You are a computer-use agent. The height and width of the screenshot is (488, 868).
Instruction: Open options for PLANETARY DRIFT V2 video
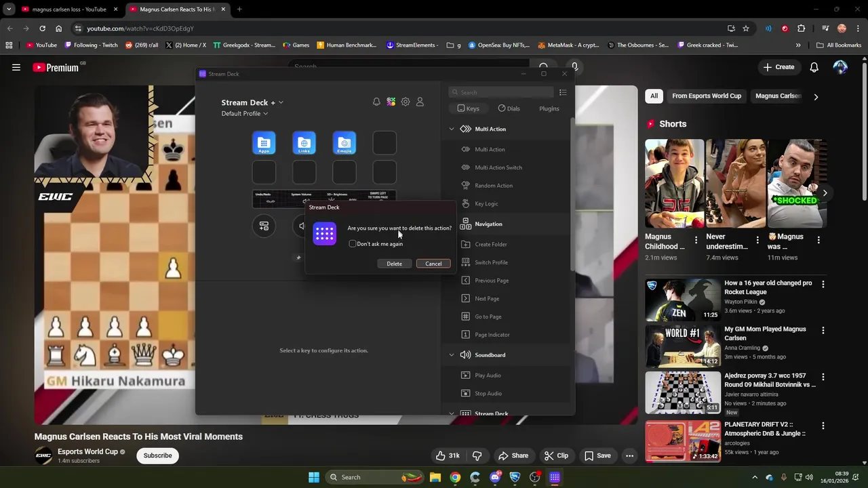[x=823, y=426]
